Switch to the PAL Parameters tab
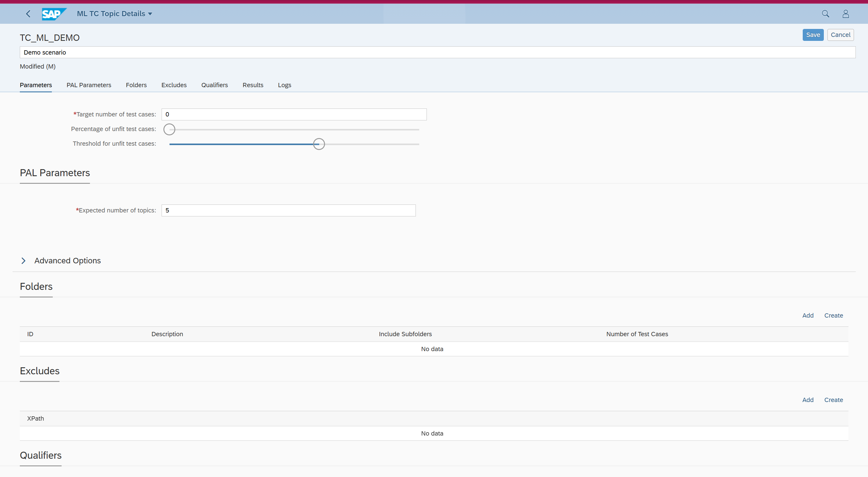This screenshot has height=477, width=868. pos(89,85)
